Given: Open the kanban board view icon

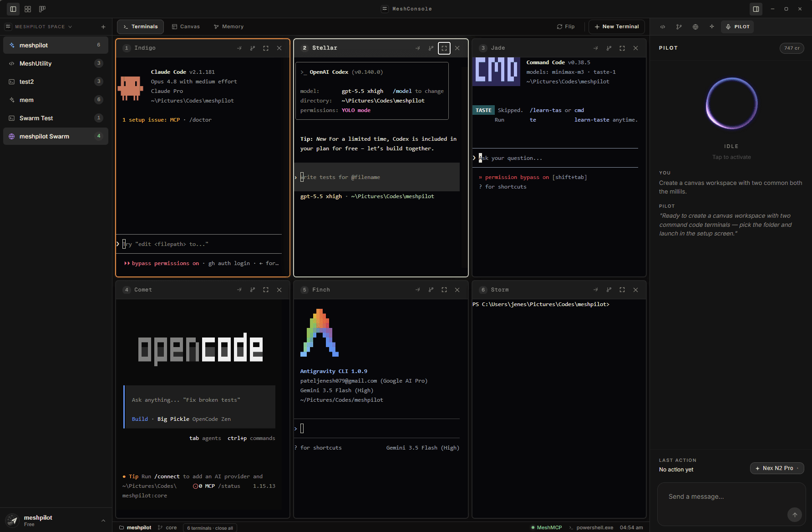Looking at the screenshot, I should click(42, 9).
